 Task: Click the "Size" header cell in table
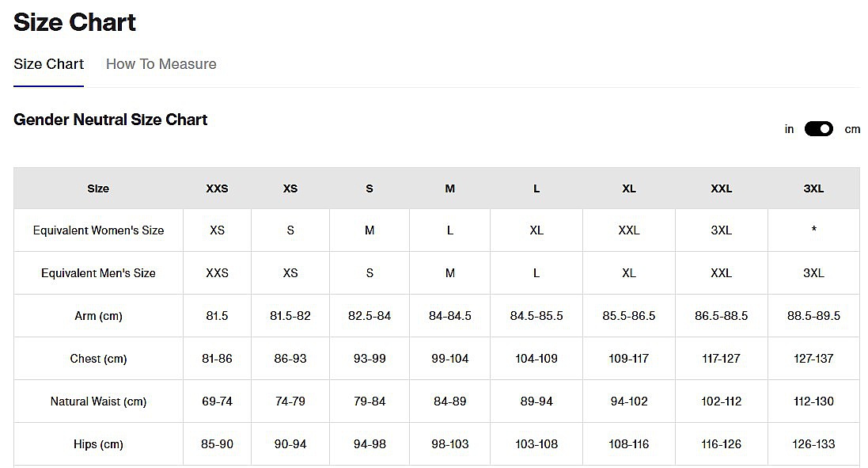(x=98, y=188)
